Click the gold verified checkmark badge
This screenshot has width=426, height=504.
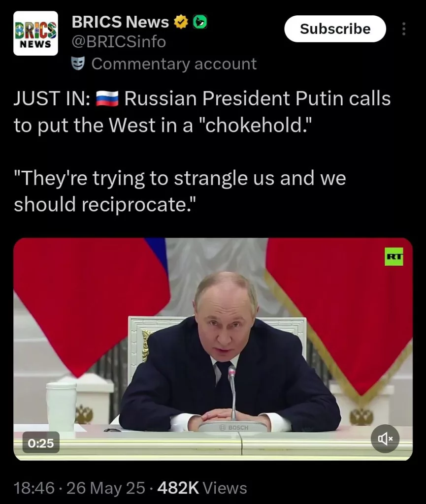pos(181,22)
